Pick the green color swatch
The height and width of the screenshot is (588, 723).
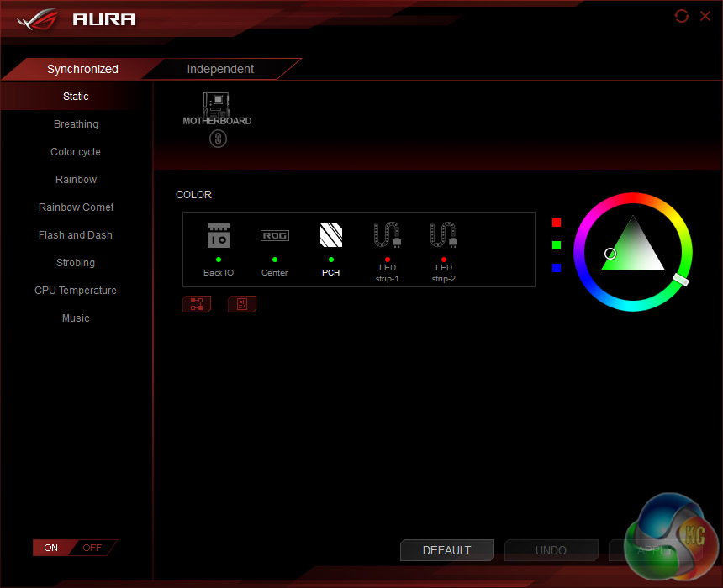557,245
